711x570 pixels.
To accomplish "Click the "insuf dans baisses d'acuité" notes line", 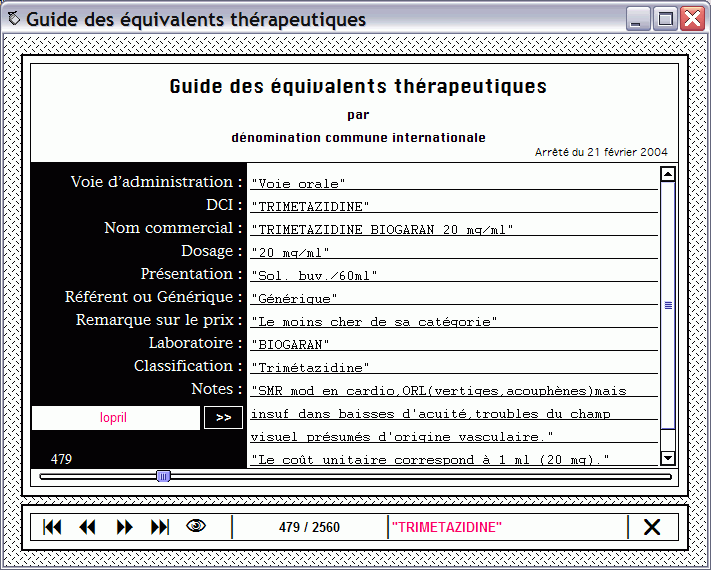I will 454,414.
